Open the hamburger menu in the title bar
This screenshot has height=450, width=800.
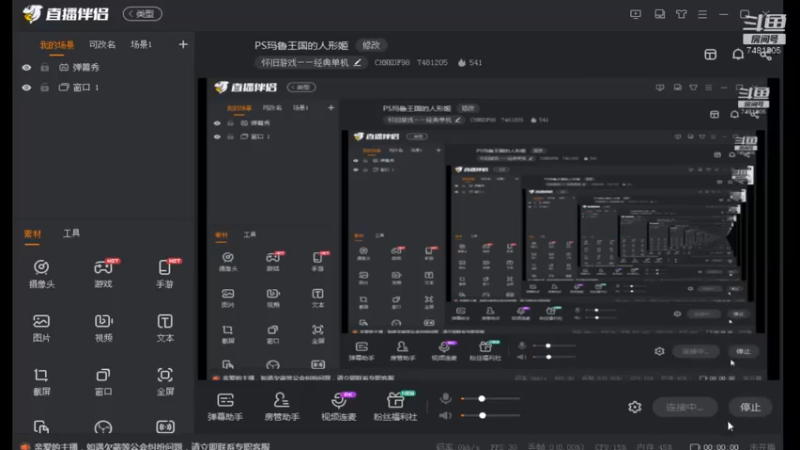point(703,14)
